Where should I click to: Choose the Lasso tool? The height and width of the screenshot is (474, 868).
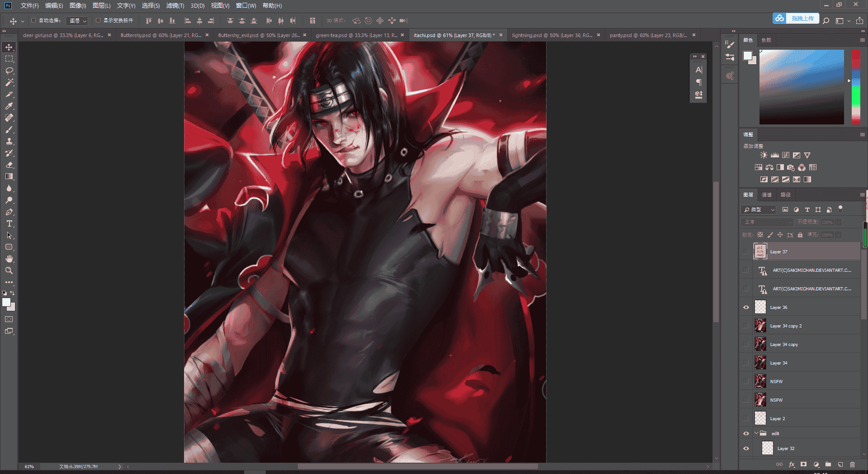9,71
